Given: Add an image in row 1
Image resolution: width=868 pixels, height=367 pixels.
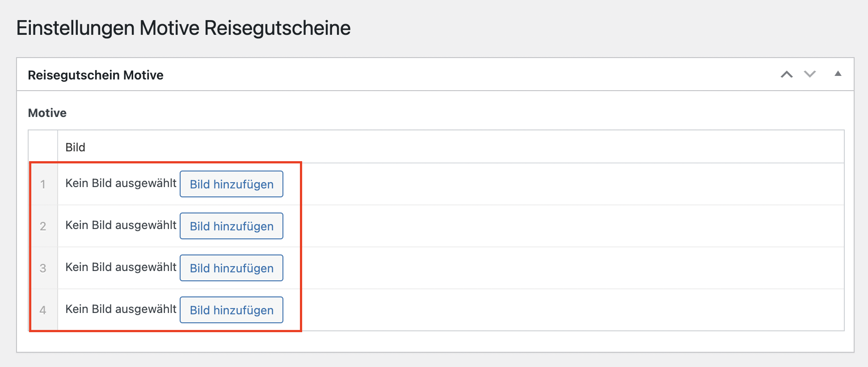Looking at the screenshot, I should point(232,184).
